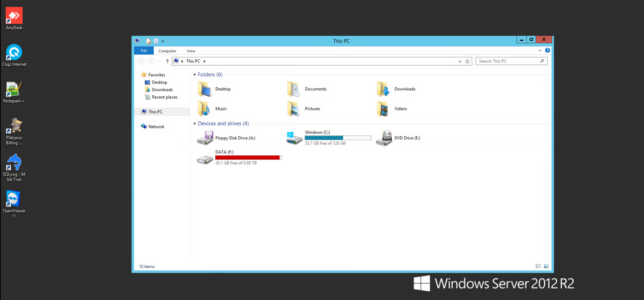Select the Platypus Billing desktop shortcut
Image resolution: width=644 pixels, height=300 pixels.
click(x=14, y=131)
